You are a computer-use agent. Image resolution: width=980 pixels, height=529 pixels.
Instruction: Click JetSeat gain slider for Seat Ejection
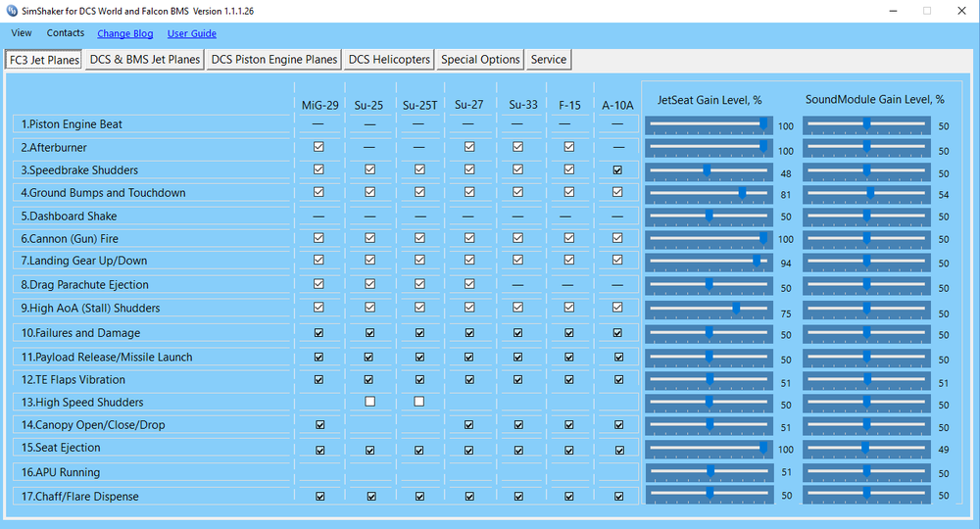click(x=709, y=448)
